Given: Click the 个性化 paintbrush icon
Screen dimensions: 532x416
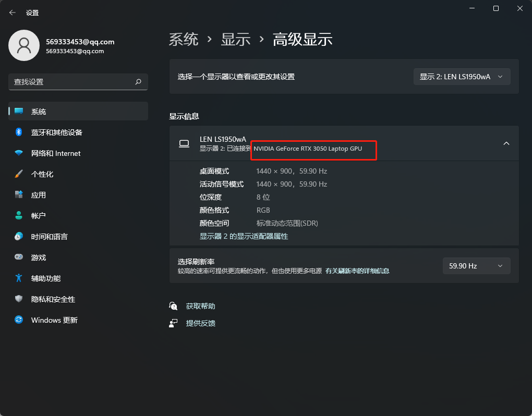Looking at the screenshot, I should click(19, 174).
